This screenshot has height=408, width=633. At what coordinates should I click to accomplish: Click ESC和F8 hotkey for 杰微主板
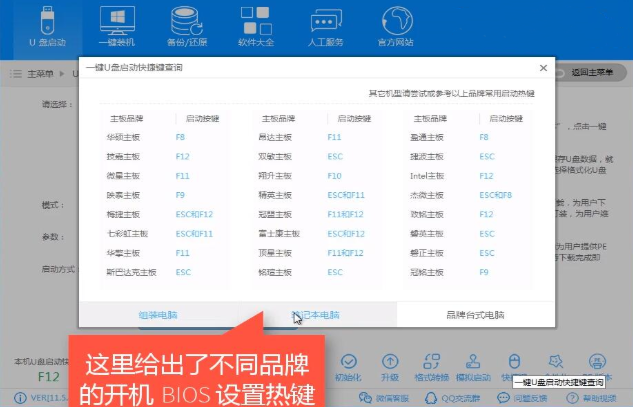495,195
